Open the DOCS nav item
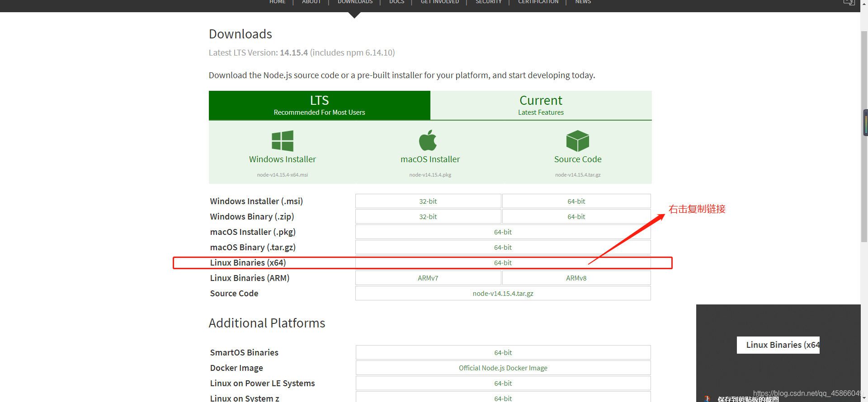868x402 pixels. 397,2
